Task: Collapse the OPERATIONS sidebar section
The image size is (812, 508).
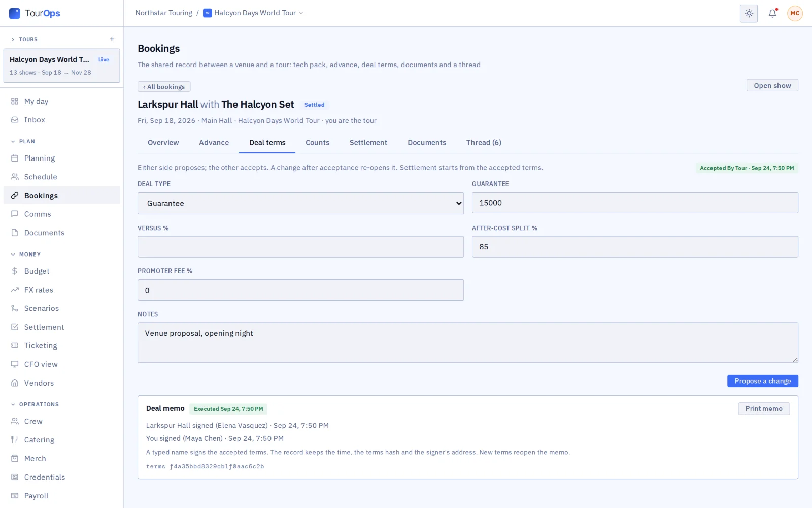Action: tap(35, 405)
